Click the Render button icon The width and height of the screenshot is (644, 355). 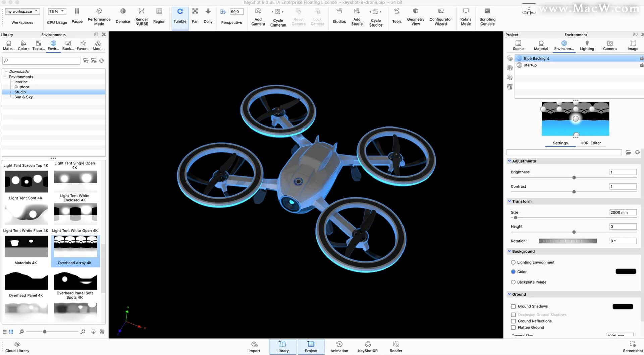(396, 344)
